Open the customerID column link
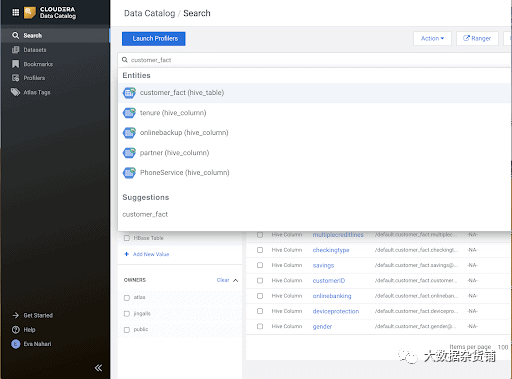Screen dimensions: 512x379 click(x=329, y=281)
